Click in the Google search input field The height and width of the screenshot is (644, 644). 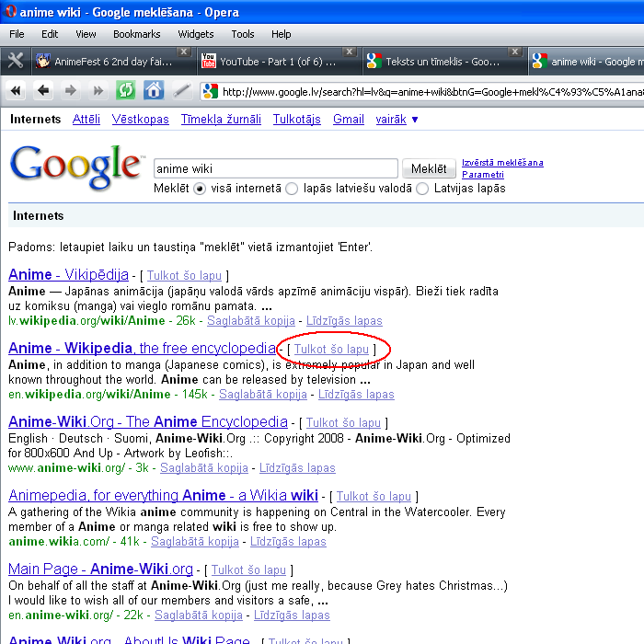[x=276, y=168]
